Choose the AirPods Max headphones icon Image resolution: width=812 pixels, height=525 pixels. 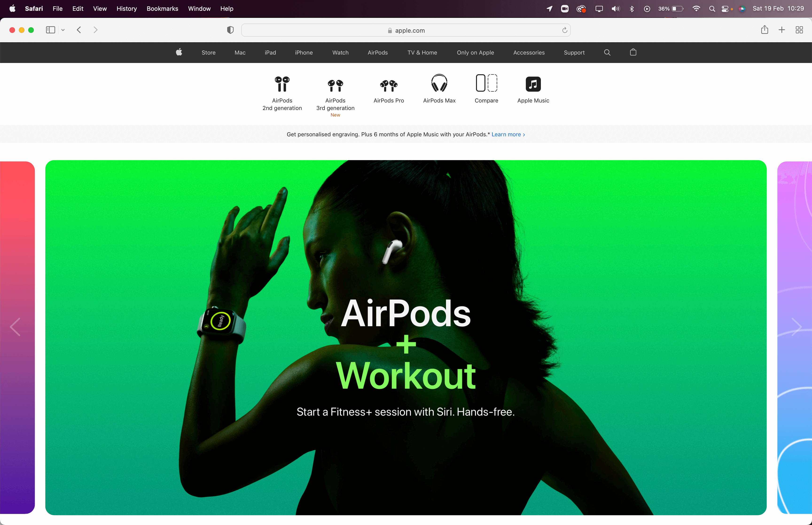439,83
